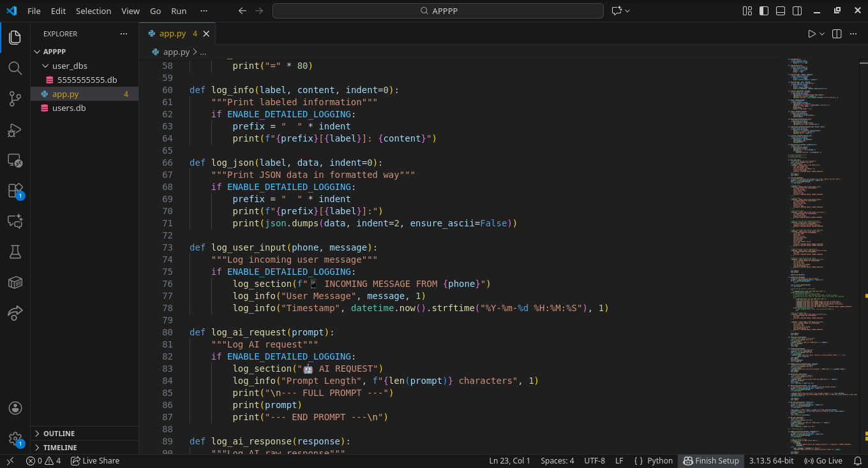Click Live Share in status bar
This screenshot has width=868, height=468.
(94, 460)
